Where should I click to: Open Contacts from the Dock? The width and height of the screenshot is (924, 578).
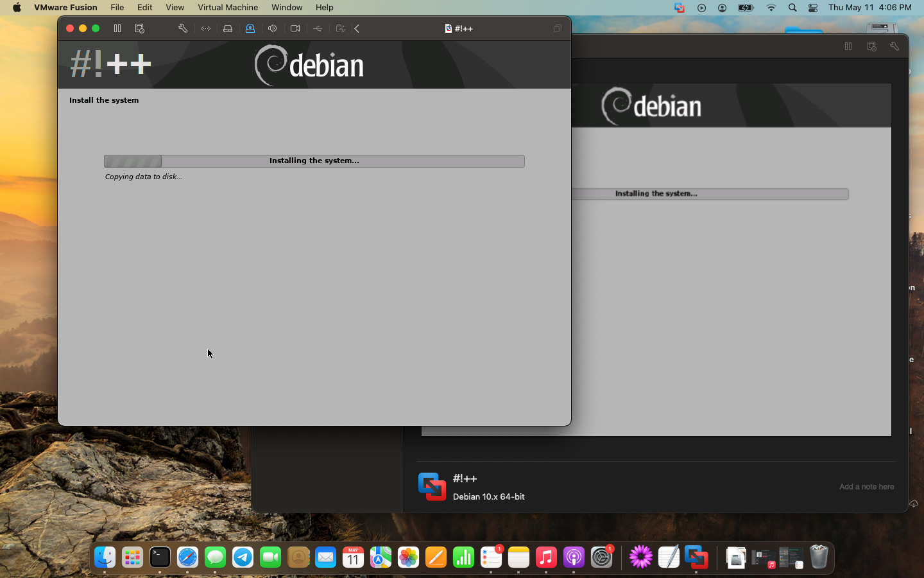[x=298, y=557]
